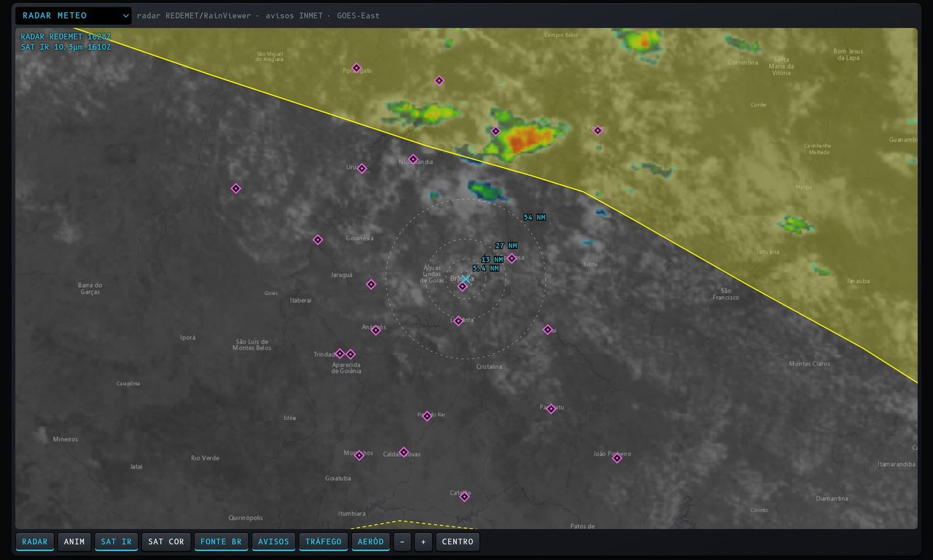Select the aerodrome marker at Niquelândia

pyautogui.click(x=413, y=159)
